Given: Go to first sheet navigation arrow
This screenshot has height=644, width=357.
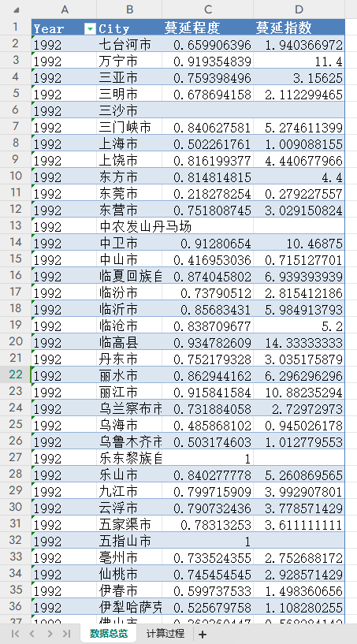Looking at the screenshot, I should [15, 634].
